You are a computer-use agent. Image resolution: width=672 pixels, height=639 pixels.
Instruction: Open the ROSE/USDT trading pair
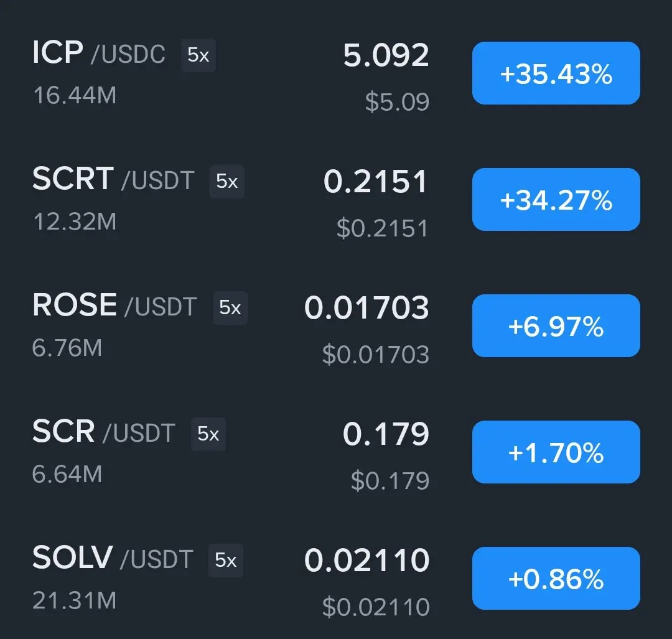coord(115,306)
